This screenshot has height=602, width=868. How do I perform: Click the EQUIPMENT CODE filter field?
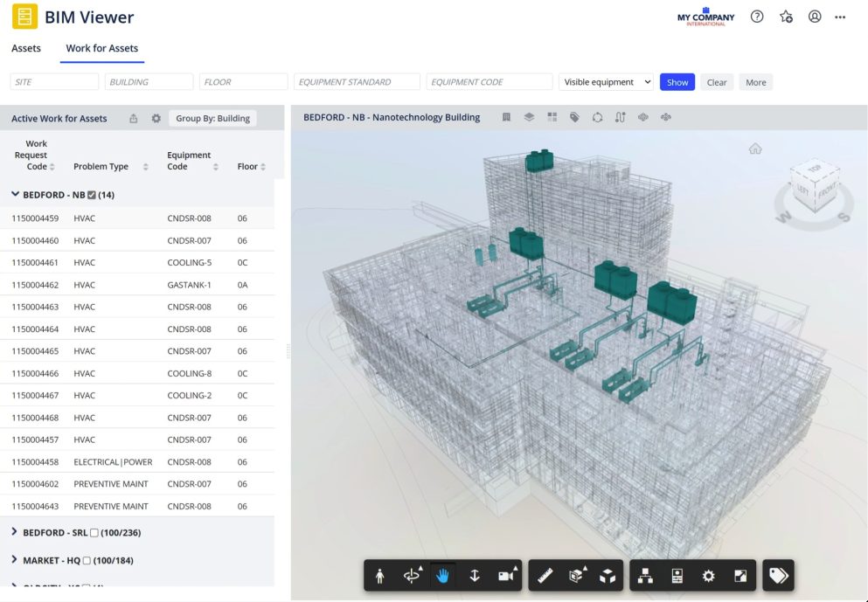coord(490,82)
